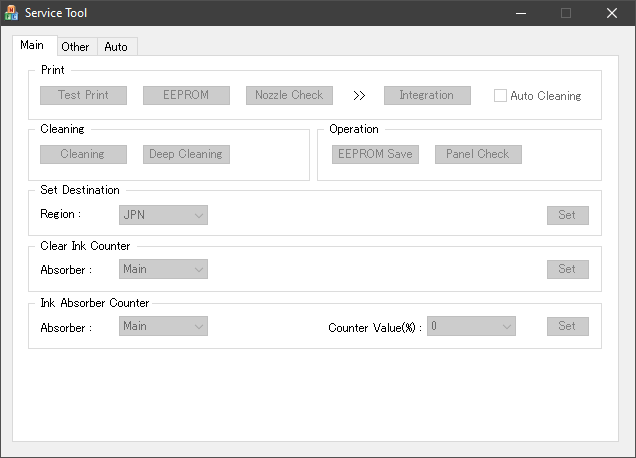Run the Nozzle Check
The height and width of the screenshot is (458, 636).
pyautogui.click(x=289, y=96)
